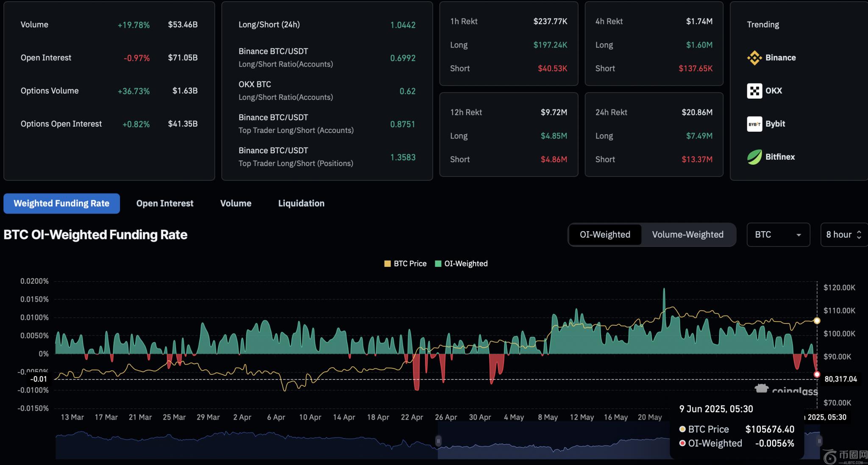Click the OKX logo icon

[x=754, y=91]
